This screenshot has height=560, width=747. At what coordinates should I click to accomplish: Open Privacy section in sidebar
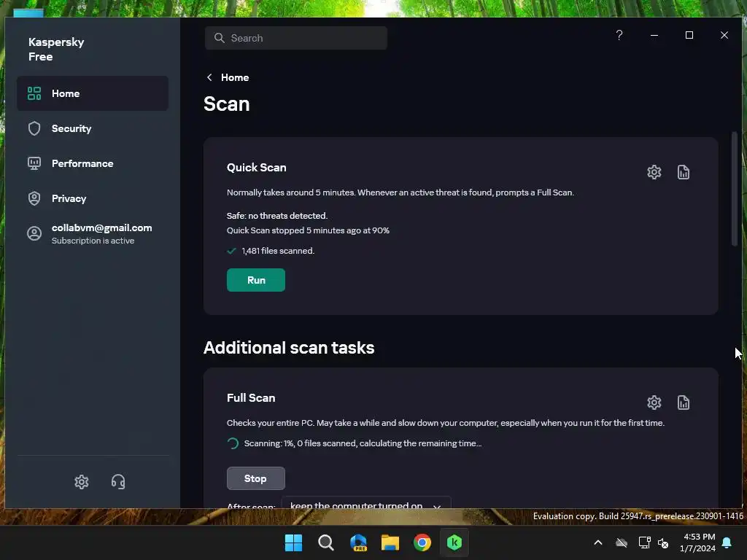(x=93, y=198)
